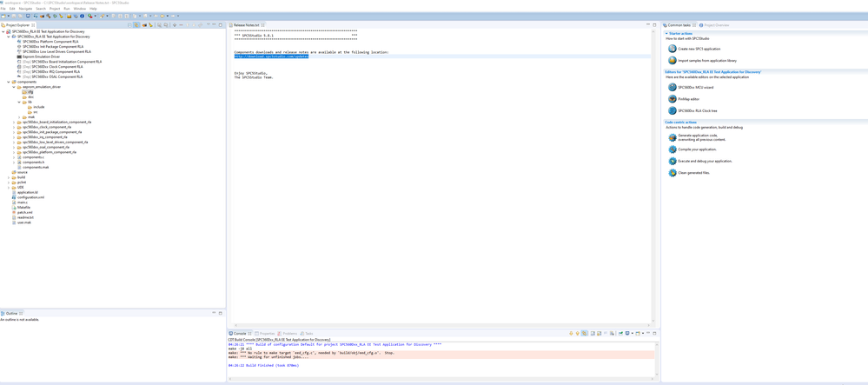Select user.mak in Project Explorer

pyautogui.click(x=23, y=222)
